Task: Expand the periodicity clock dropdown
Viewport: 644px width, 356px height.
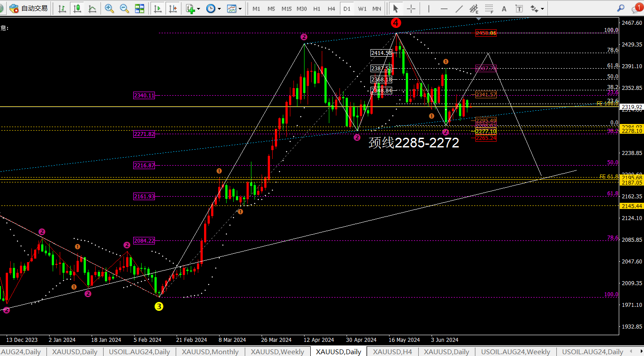Action: pyautogui.click(x=213, y=8)
